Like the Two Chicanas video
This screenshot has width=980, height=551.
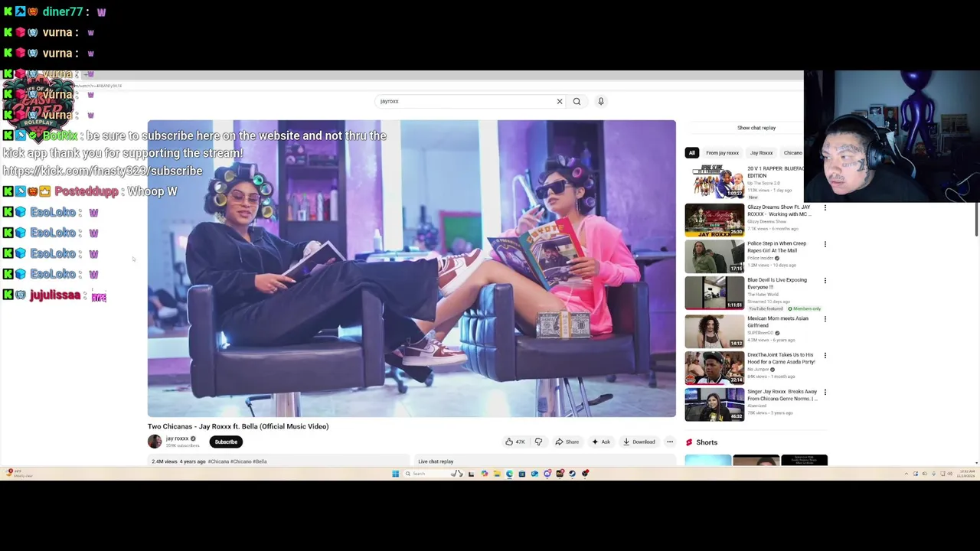(x=514, y=442)
